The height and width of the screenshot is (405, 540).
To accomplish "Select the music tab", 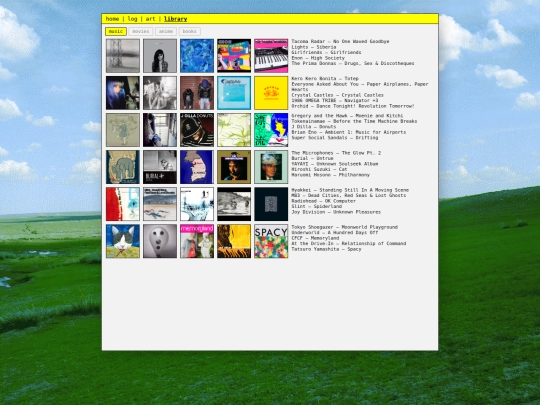I will [x=116, y=31].
